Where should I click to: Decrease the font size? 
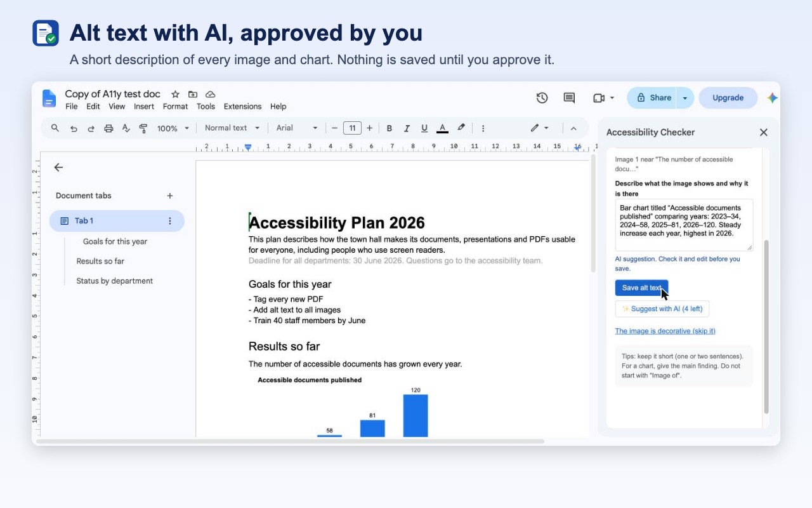tap(334, 128)
